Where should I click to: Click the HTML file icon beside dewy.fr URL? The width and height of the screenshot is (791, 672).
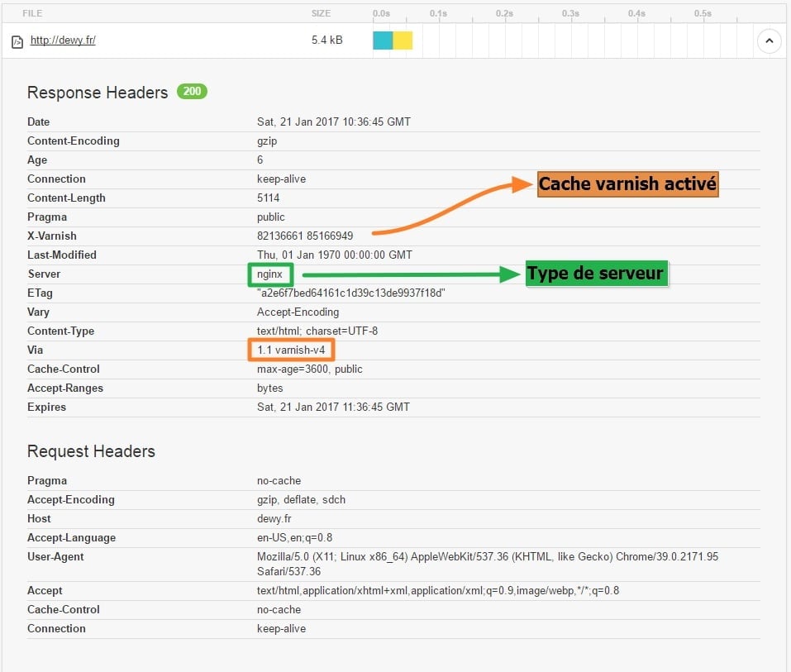(17, 41)
